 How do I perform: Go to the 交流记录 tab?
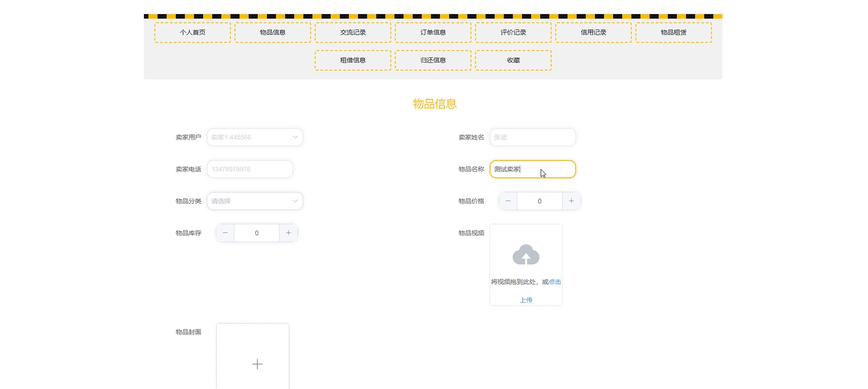point(353,32)
